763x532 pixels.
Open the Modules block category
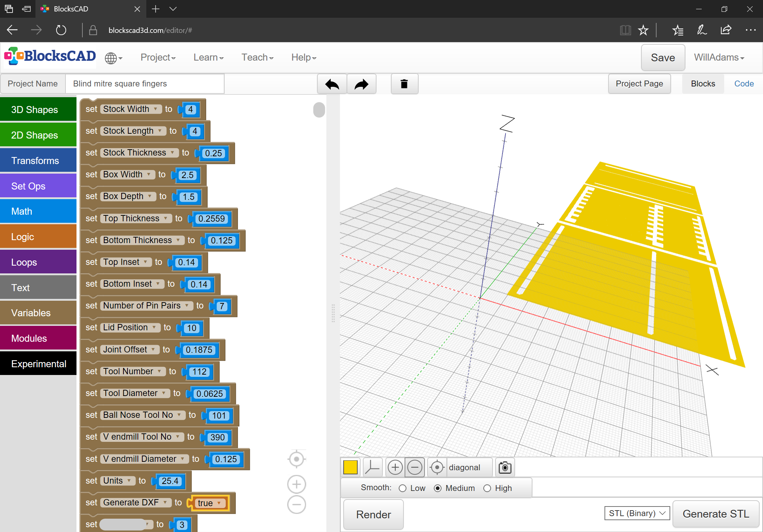[x=38, y=338]
